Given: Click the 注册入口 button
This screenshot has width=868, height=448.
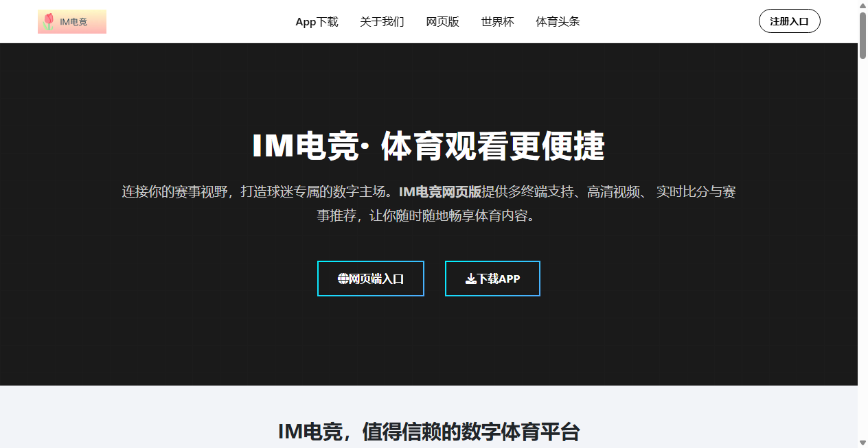Looking at the screenshot, I should click(790, 21).
